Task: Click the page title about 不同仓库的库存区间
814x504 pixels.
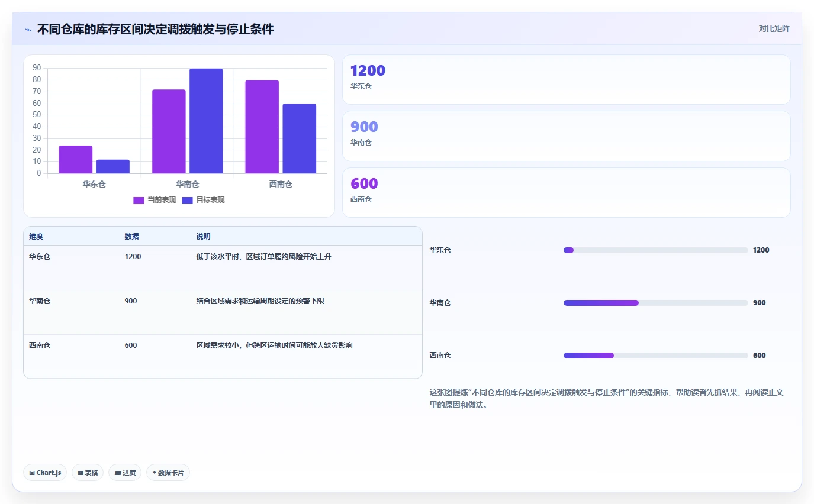Action: 155,29
